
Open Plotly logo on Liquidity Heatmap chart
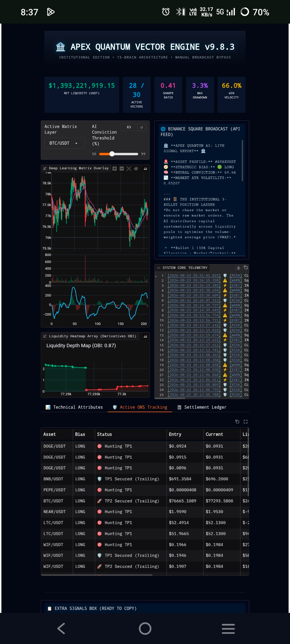[x=145, y=336]
